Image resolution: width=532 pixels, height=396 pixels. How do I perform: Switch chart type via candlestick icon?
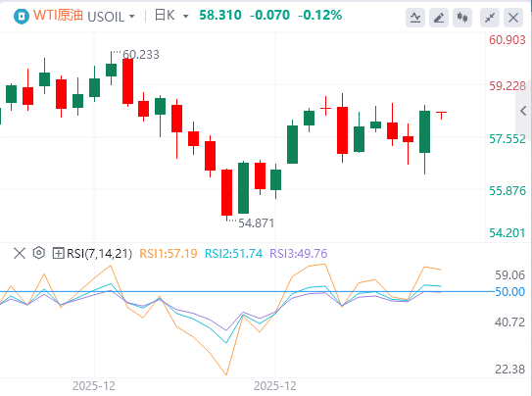(462, 18)
